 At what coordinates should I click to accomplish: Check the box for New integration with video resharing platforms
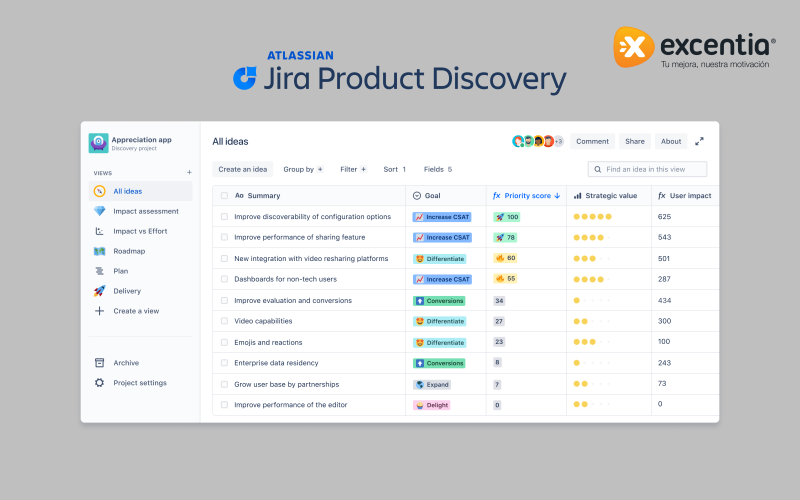click(224, 259)
